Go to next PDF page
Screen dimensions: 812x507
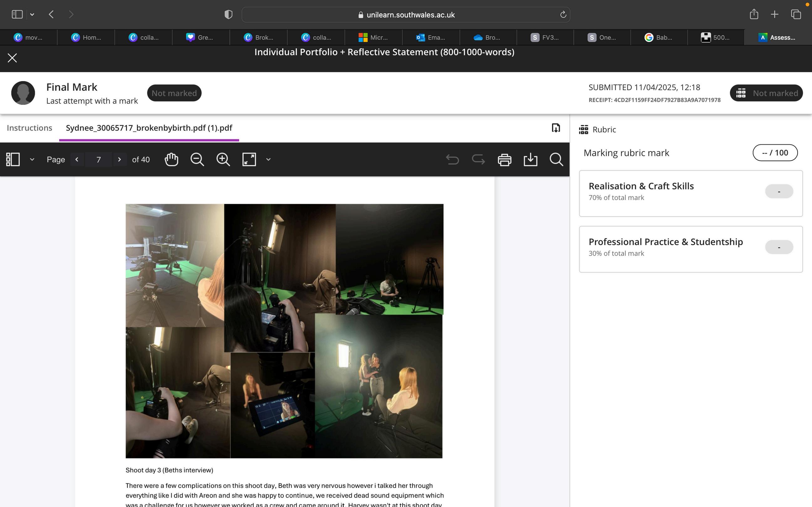click(119, 160)
